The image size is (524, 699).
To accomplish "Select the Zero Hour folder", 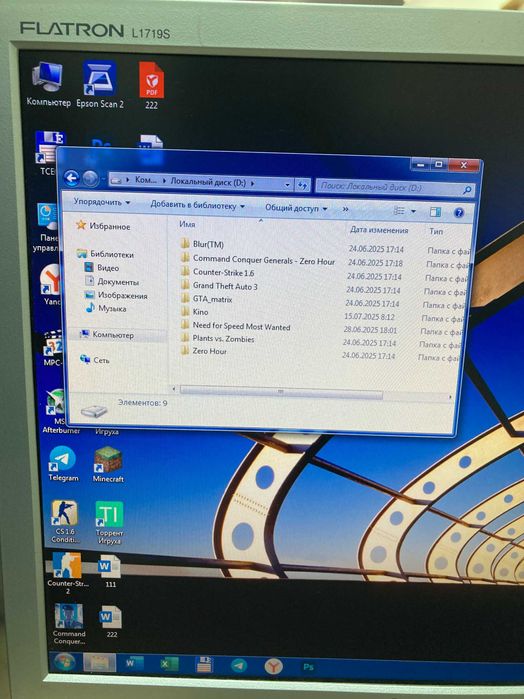I will [x=203, y=351].
